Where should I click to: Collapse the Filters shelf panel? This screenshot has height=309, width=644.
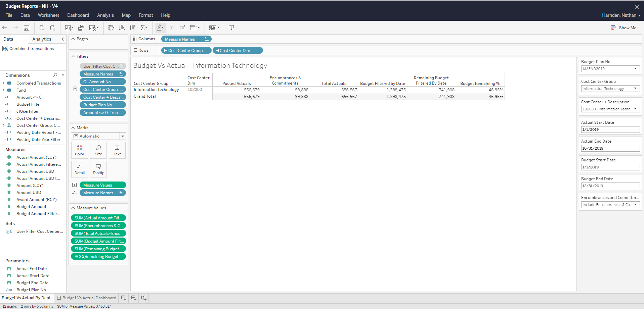pos(73,56)
